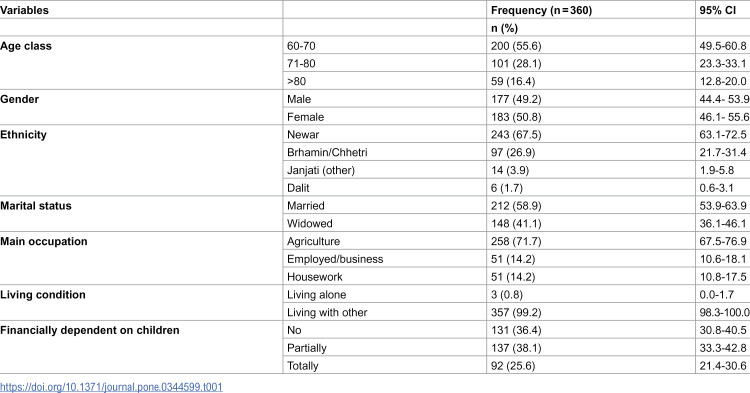Click the 95% CI column header

717,10
